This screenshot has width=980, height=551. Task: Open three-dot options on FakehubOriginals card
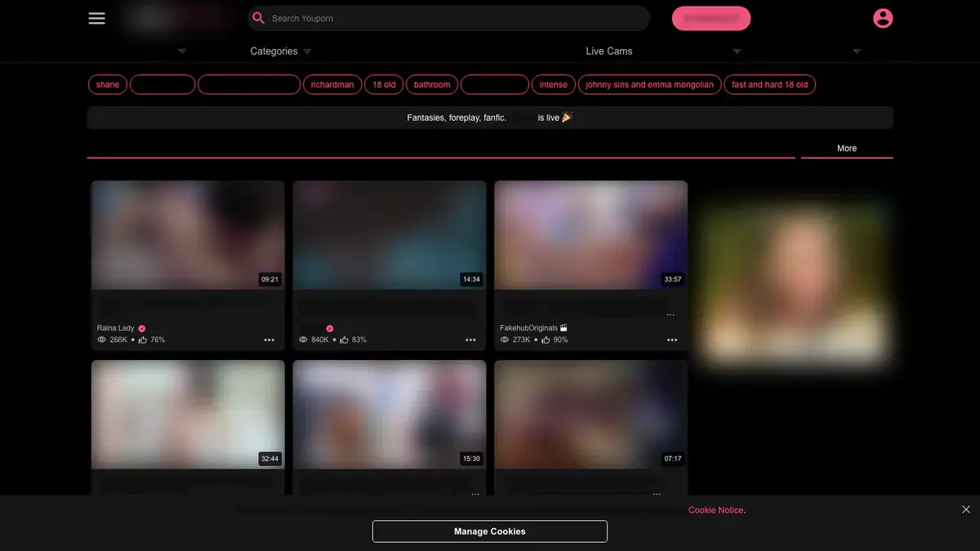672,340
